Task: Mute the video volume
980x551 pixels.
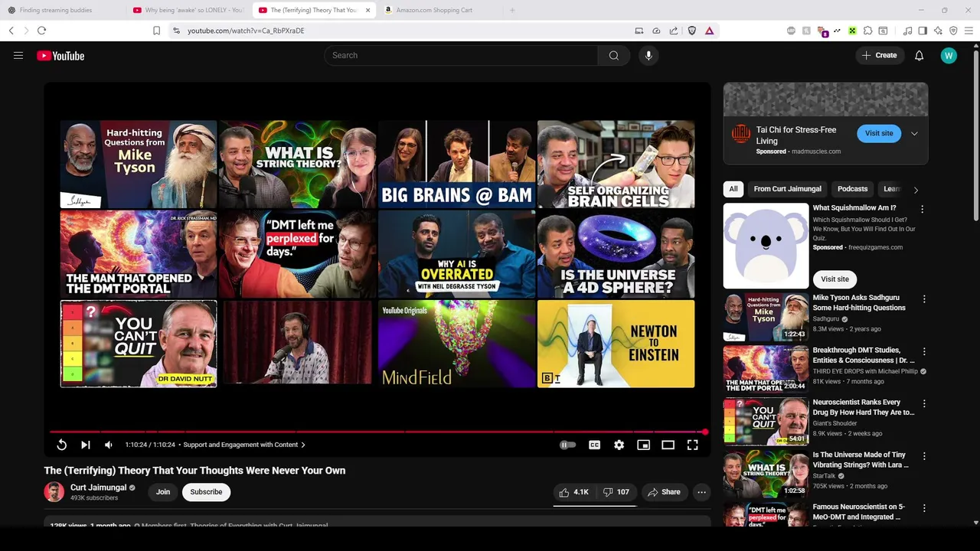Action: [109, 445]
